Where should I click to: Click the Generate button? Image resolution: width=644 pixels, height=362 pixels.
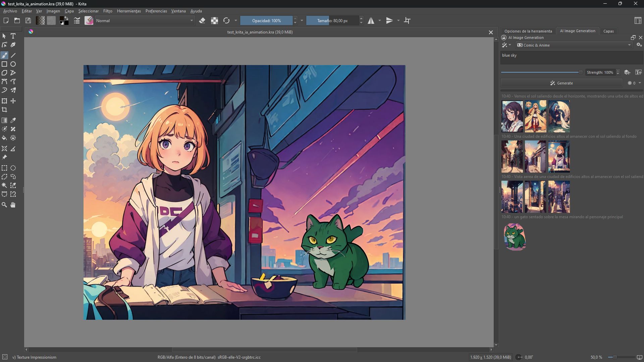coord(561,83)
